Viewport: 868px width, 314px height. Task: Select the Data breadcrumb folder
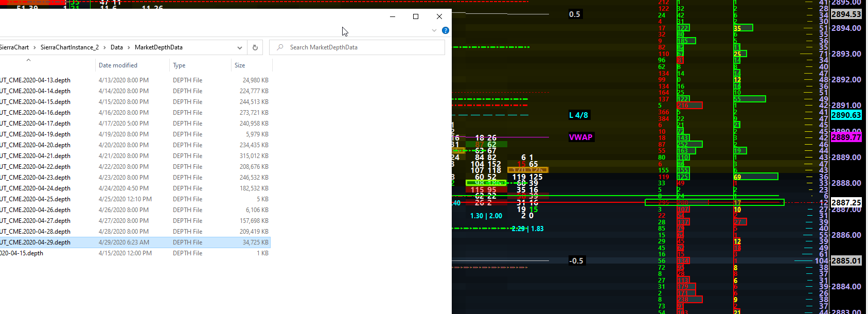click(x=117, y=47)
